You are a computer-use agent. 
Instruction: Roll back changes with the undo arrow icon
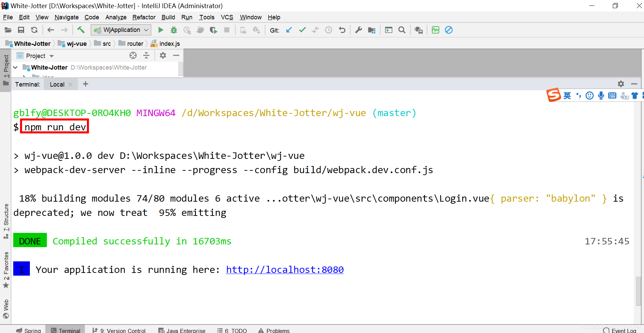click(x=342, y=30)
